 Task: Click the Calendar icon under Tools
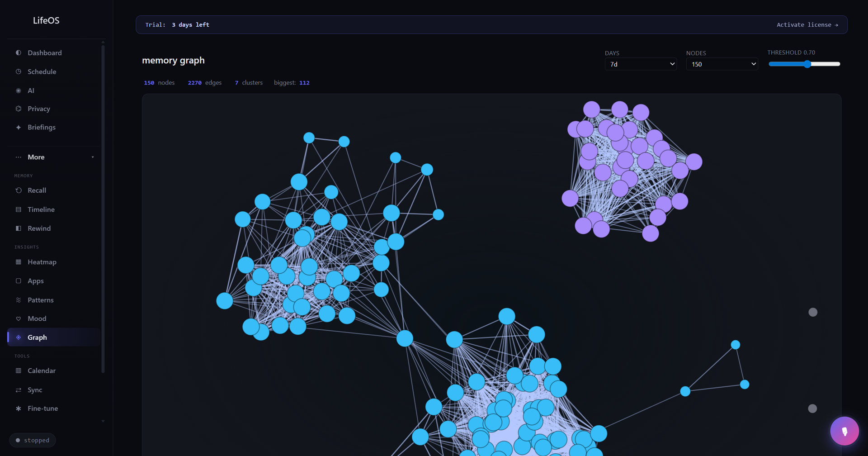click(x=19, y=370)
